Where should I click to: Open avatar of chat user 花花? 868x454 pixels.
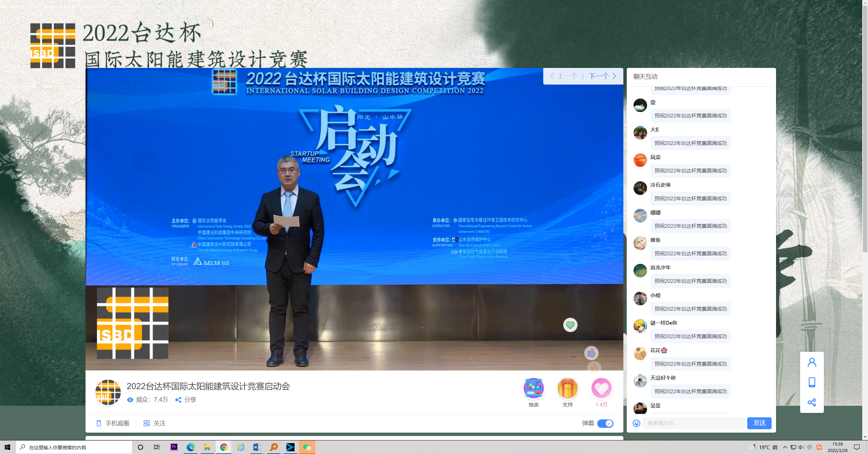click(x=640, y=353)
